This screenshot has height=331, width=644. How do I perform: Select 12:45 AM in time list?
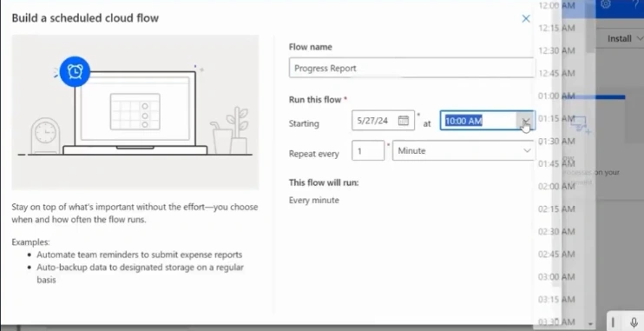[556, 73]
